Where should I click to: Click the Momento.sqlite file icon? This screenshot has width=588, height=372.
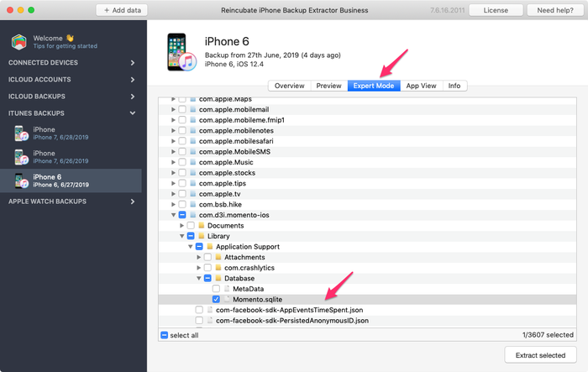pyautogui.click(x=227, y=299)
